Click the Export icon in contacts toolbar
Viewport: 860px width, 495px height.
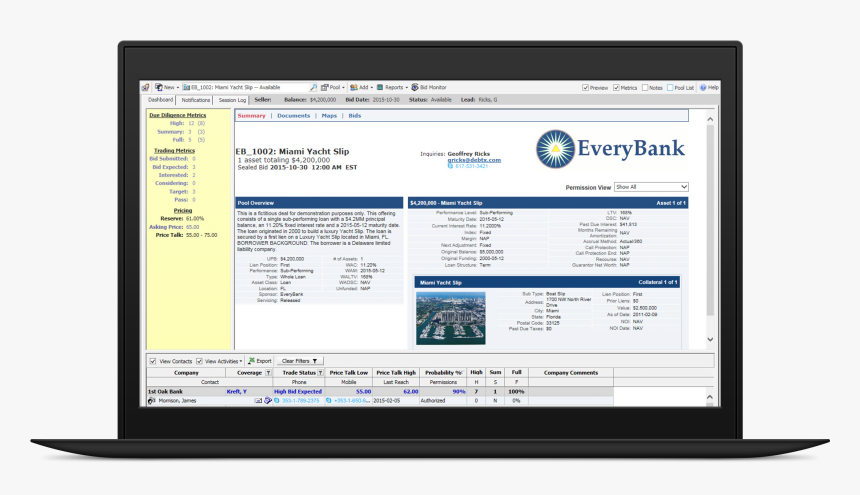coord(251,361)
